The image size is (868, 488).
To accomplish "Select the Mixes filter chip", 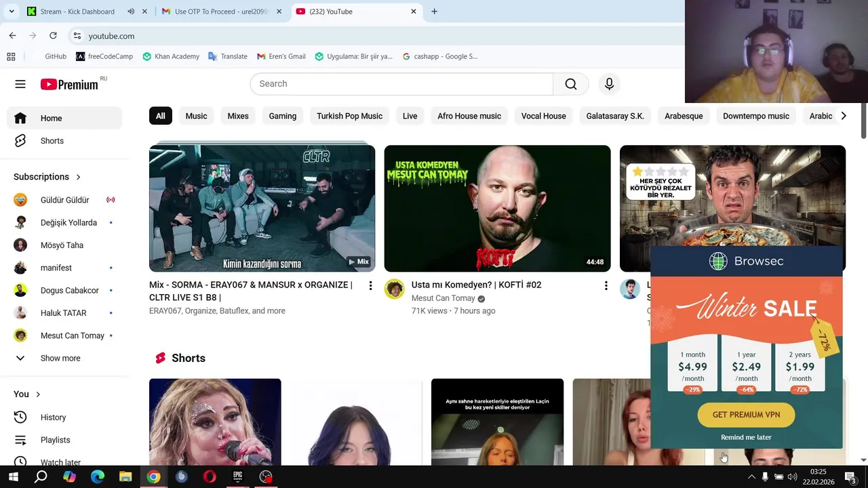I will point(238,116).
